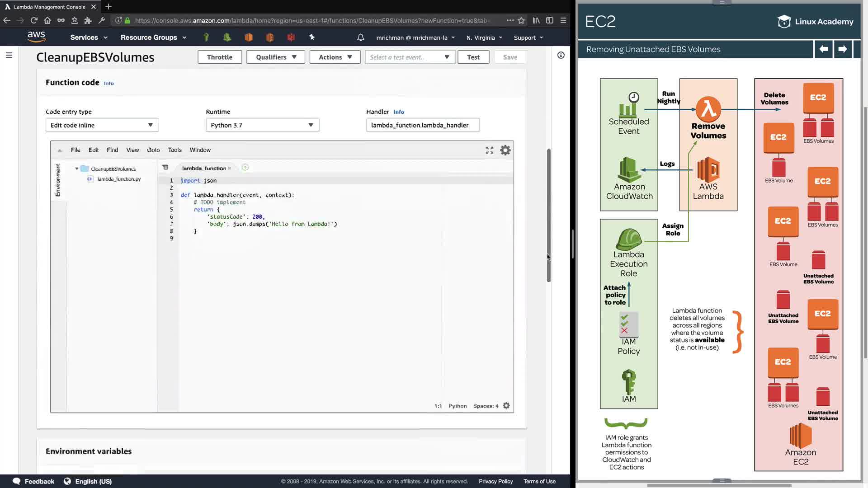Open the Qualifiers dropdown
Image resolution: width=868 pixels, height=488 pixels.
click(x=276, y=57)
